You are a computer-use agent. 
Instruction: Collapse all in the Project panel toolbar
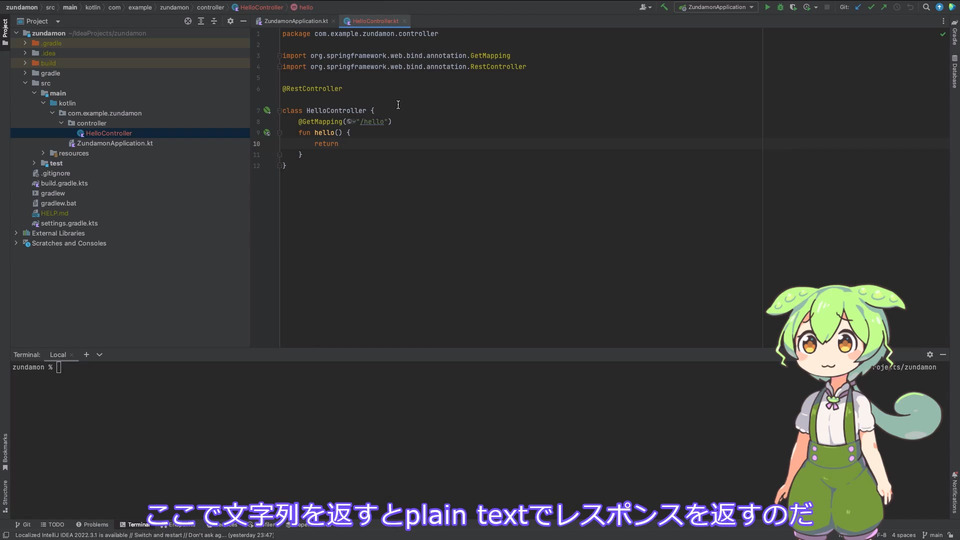point(216,21)
